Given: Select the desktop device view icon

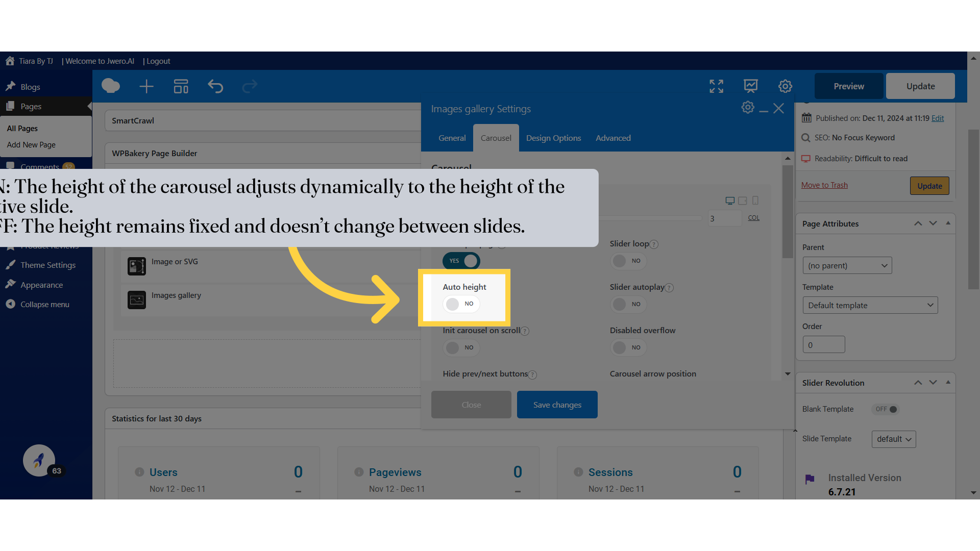Looking at the screenshot, I should [730, 201].
